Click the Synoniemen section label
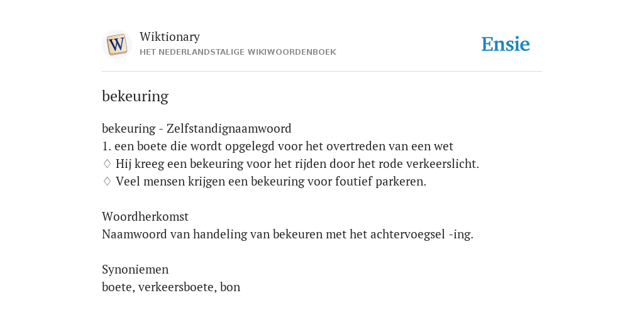 click(x=135, y=269)
